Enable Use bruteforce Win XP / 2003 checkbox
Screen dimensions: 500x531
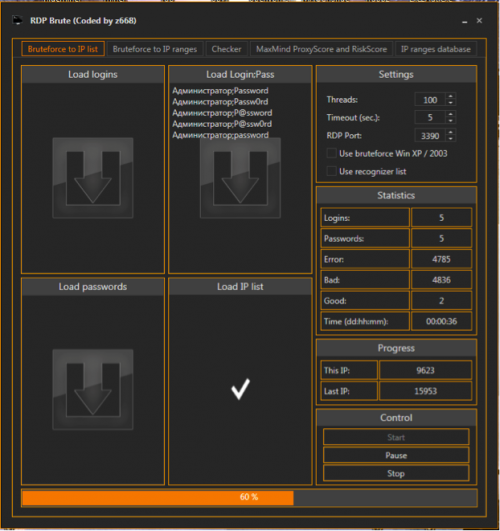coord(331,153)
